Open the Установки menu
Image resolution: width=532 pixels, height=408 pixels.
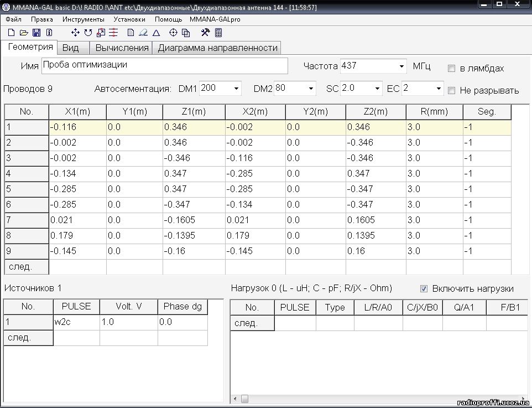coord(129,19)
